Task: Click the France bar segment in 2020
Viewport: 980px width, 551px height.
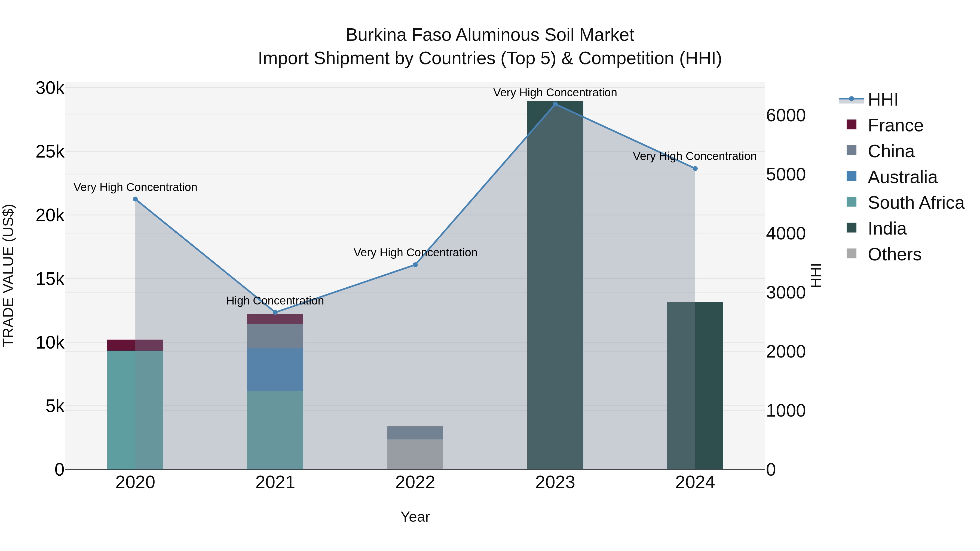Action: point(135,345)
